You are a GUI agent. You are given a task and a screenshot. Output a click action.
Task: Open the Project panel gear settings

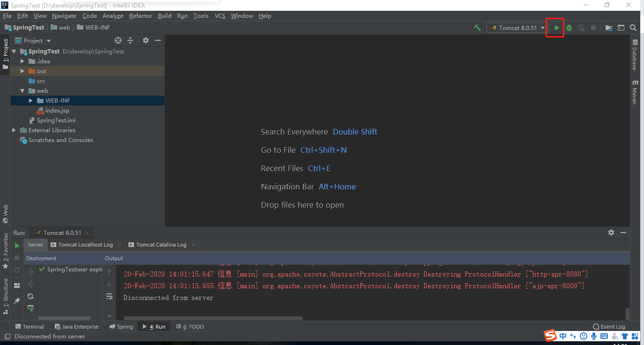(146, 40)
